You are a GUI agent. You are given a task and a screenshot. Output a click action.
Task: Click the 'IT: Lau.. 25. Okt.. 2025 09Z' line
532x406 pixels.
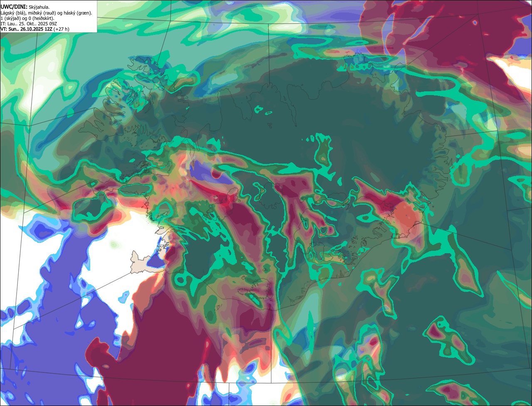(29, 24)
